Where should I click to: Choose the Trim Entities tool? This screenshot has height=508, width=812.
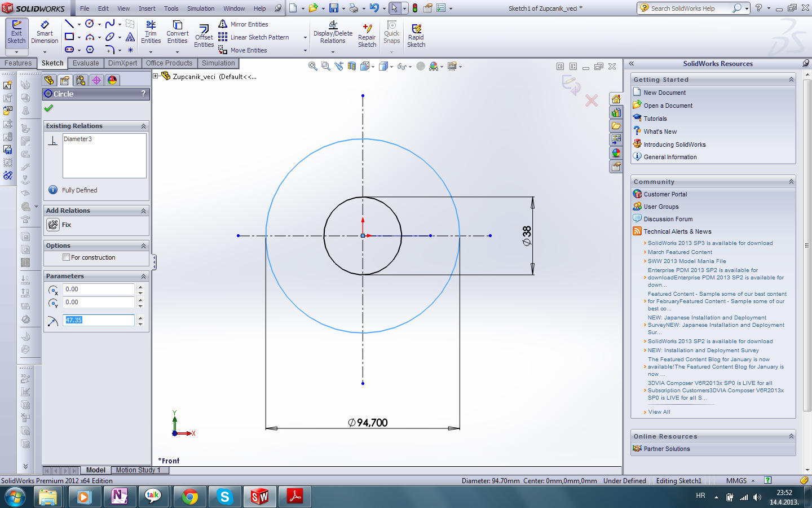[x=151, y=32]
